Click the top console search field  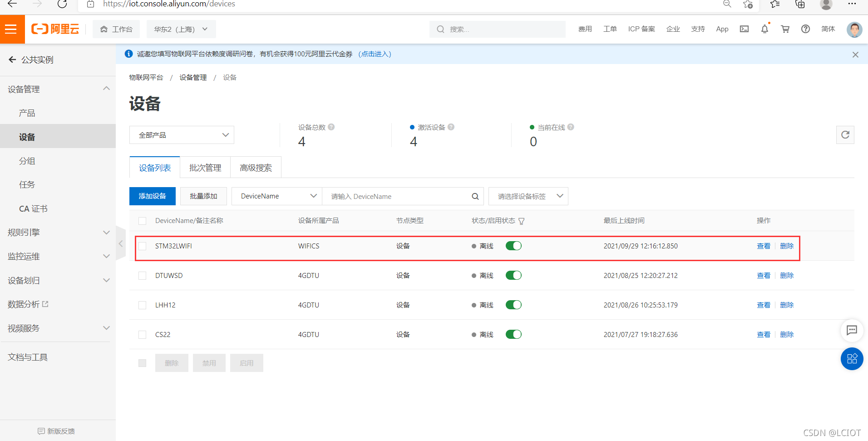tap(498, 29)
